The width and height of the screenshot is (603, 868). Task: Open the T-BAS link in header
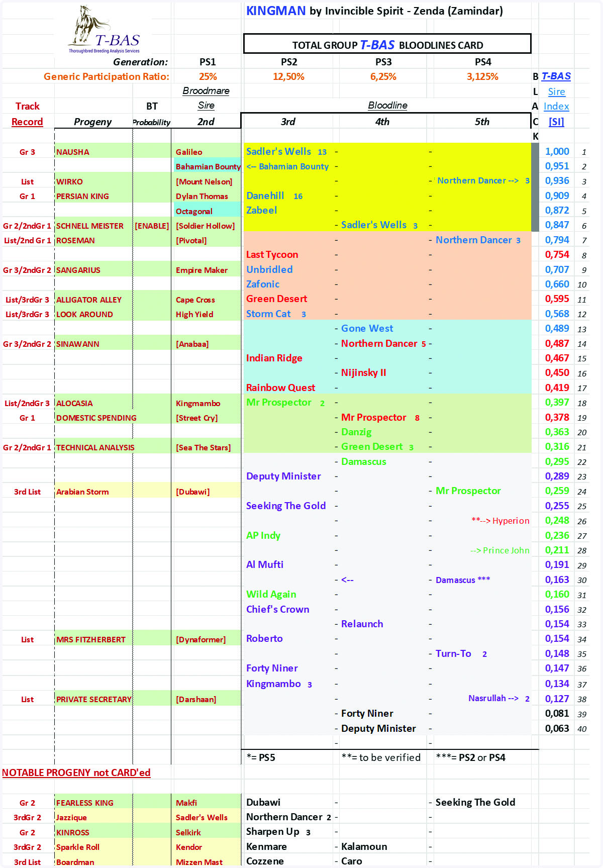(x=556, y=76)
